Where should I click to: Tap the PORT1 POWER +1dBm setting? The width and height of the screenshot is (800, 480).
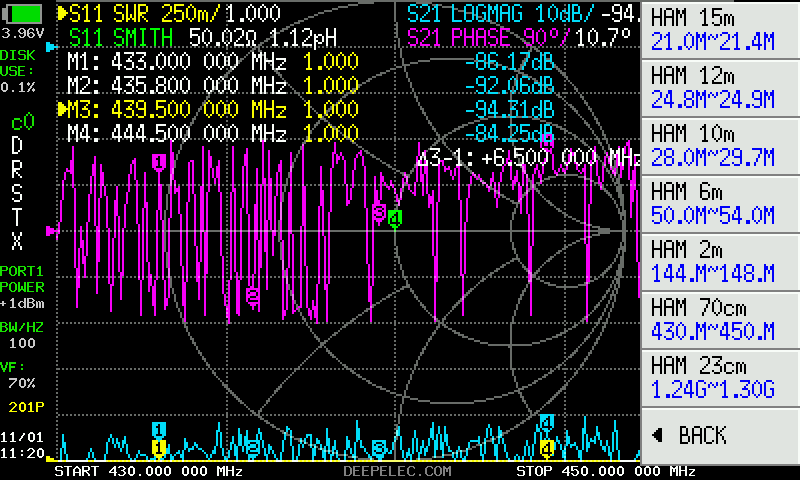pos(22,287)
